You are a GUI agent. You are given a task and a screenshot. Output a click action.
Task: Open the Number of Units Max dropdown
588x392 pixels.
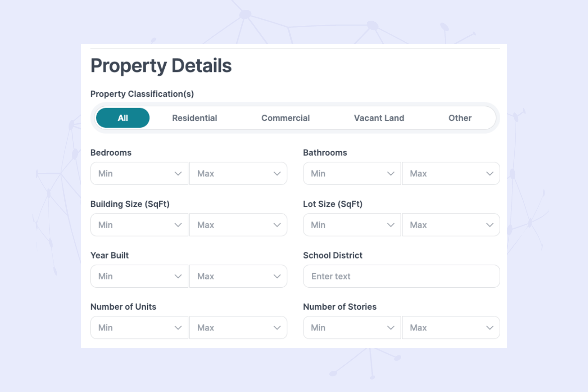(x=238, y=327)
